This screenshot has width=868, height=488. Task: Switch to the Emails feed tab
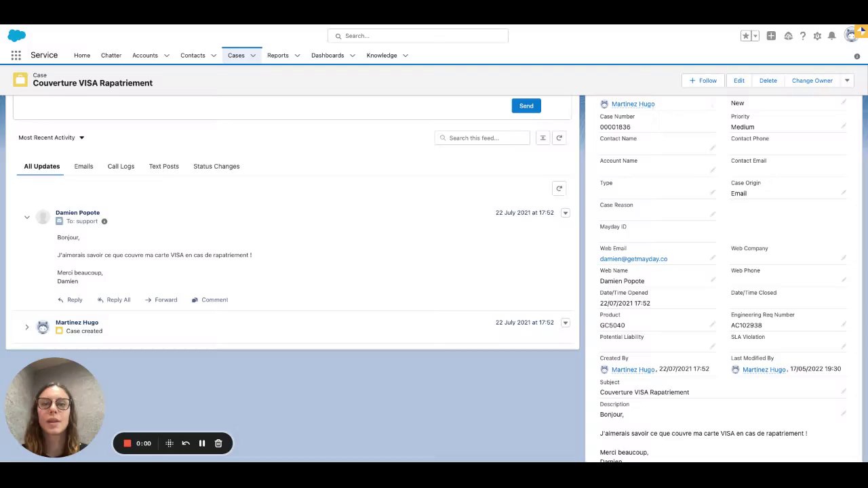[83, 166]
